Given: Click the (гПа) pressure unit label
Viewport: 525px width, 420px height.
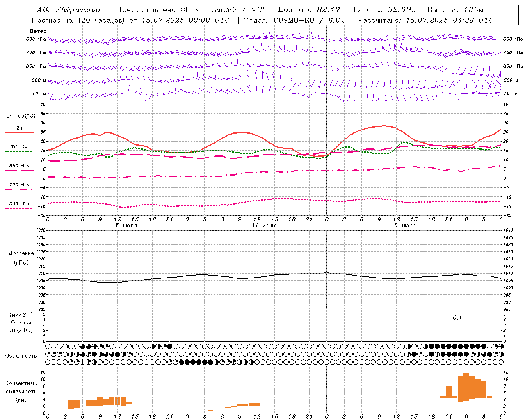Looking at the screenshot, I should click(x=21, y=262).
